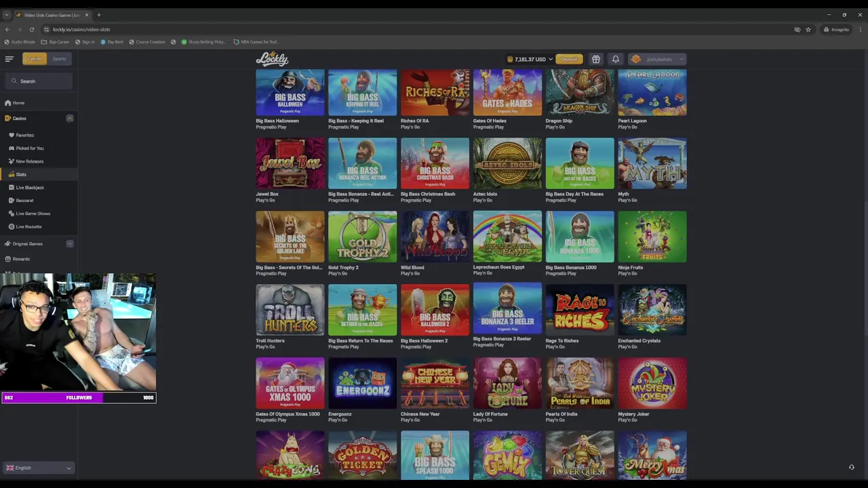Collapse the Casino sidebar section
The width and height of the screenshot is (868, 488).
tap(69, 119)
